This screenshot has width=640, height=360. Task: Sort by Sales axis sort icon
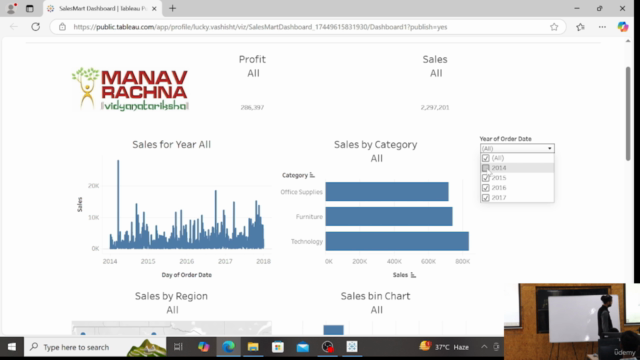(x=413, y=275)
